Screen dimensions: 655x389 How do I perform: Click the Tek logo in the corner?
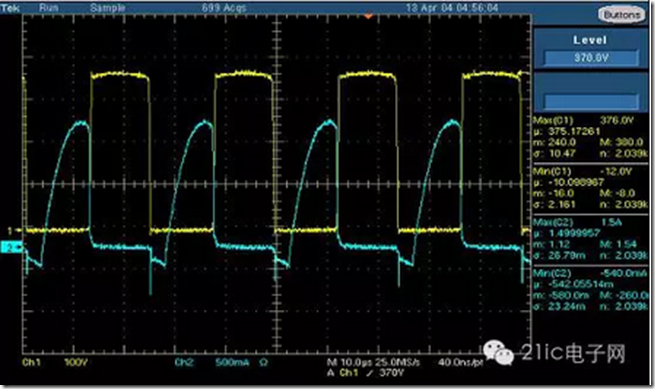(x=10, y=8)
